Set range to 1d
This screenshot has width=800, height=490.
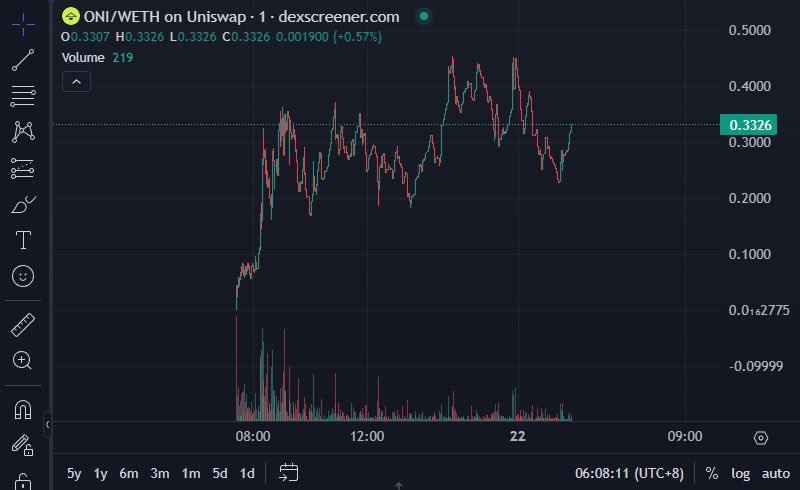tap(247, 474)
